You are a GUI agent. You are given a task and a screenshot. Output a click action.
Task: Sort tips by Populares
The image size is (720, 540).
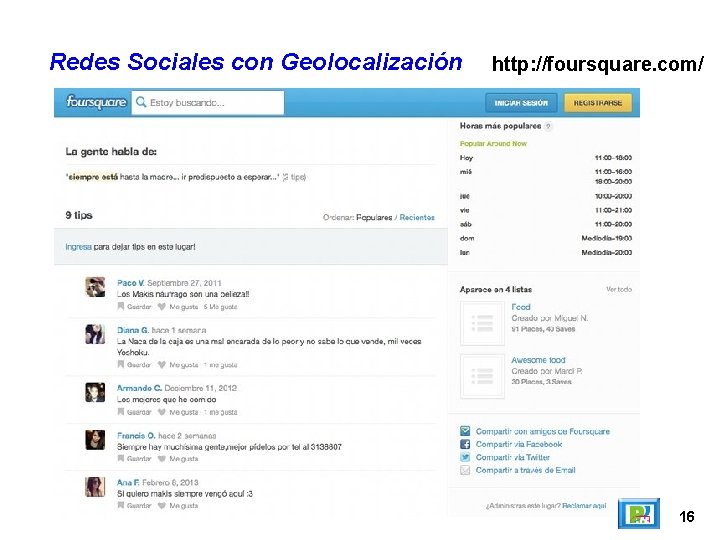[x=374, y=217]
